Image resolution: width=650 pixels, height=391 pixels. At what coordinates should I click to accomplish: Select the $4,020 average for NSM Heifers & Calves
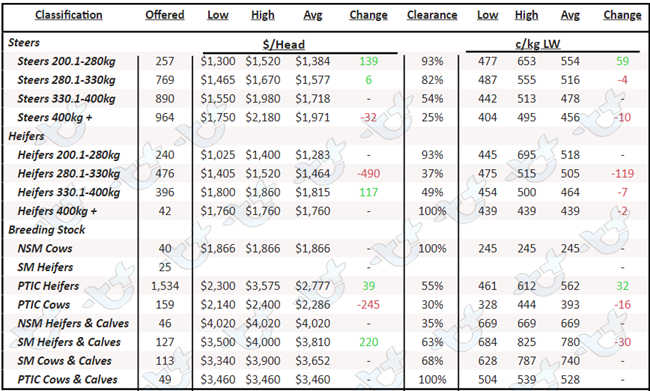coord(313,323)
